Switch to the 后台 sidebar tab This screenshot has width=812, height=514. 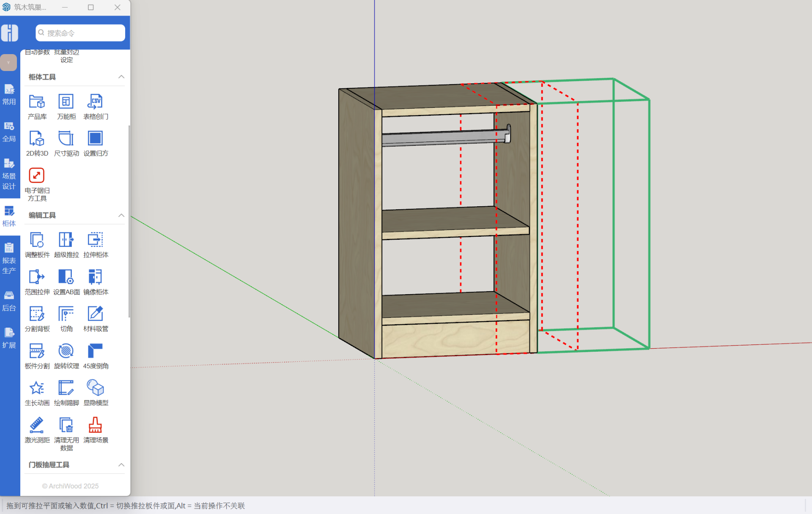pos(9,301)
